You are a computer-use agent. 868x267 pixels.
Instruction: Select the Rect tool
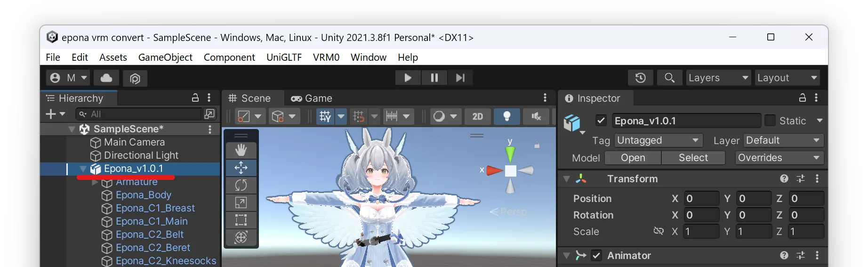point(241,220)
